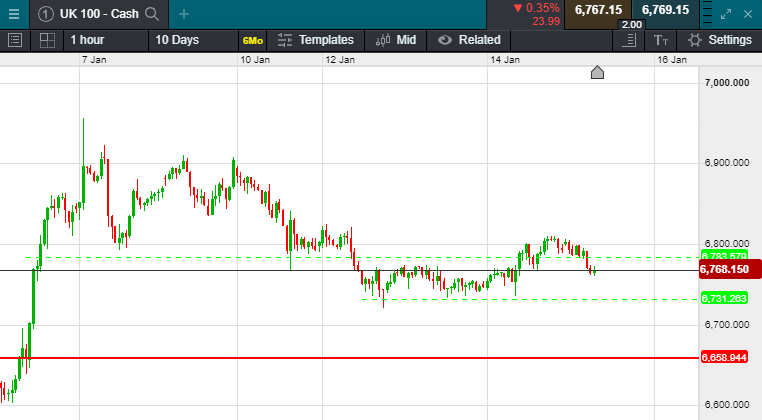Open the list view icon
Screen dimensions: 762x420
15,40
